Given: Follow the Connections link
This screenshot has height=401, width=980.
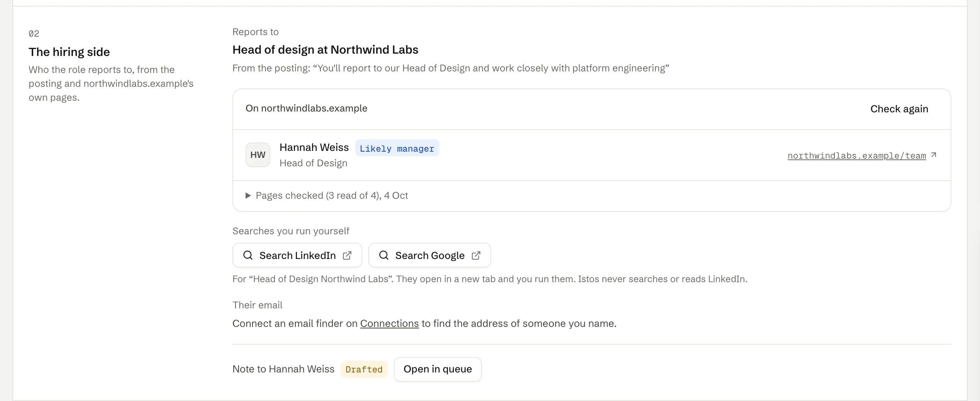Looking at the screenshot, I should (389, 323).
